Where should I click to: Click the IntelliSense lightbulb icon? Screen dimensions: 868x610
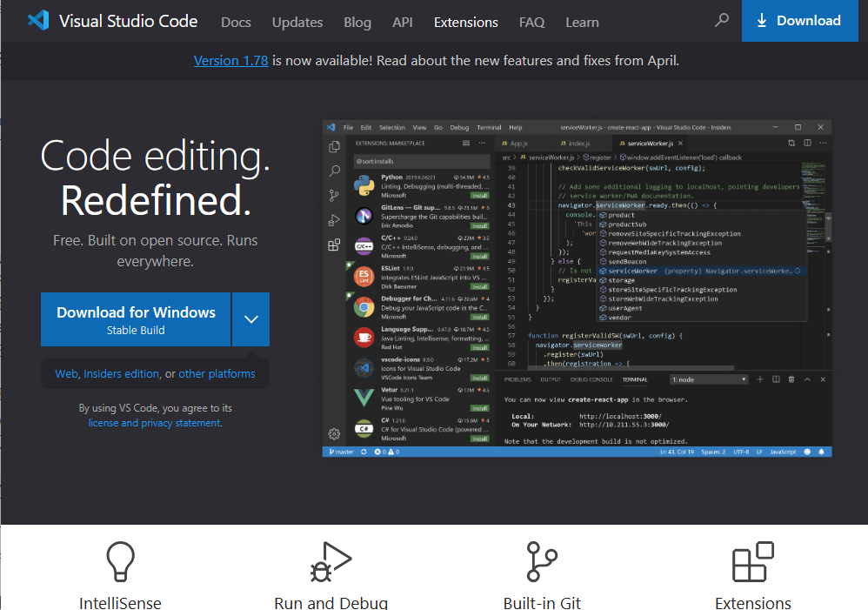tap(120, 561)
